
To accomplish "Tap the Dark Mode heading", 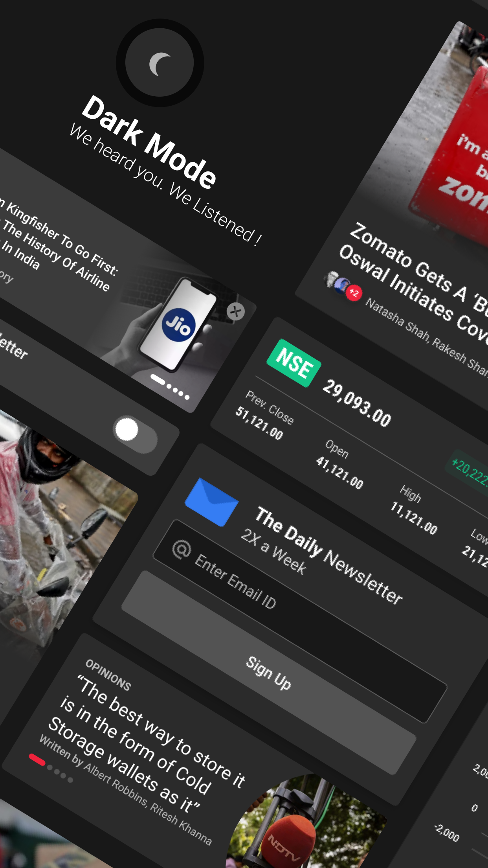I will tap(149, 142).
